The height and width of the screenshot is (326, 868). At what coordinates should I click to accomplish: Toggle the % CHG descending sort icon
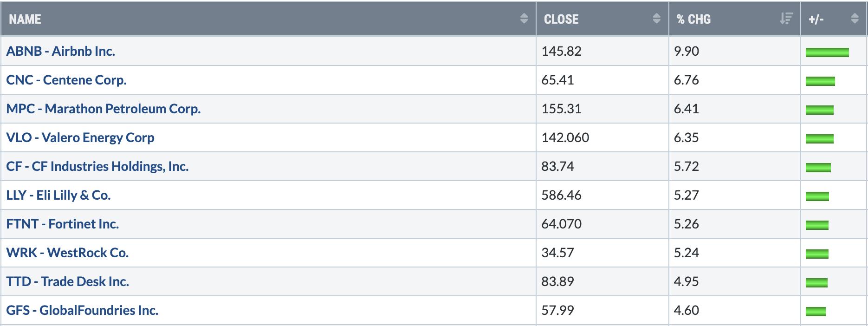[786, 19]
